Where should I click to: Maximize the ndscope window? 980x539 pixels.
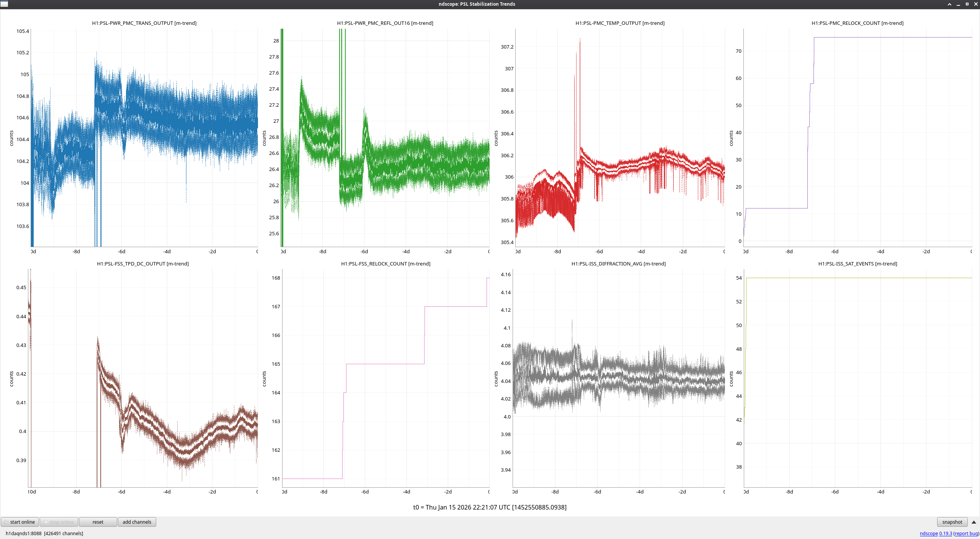point(967,4)
